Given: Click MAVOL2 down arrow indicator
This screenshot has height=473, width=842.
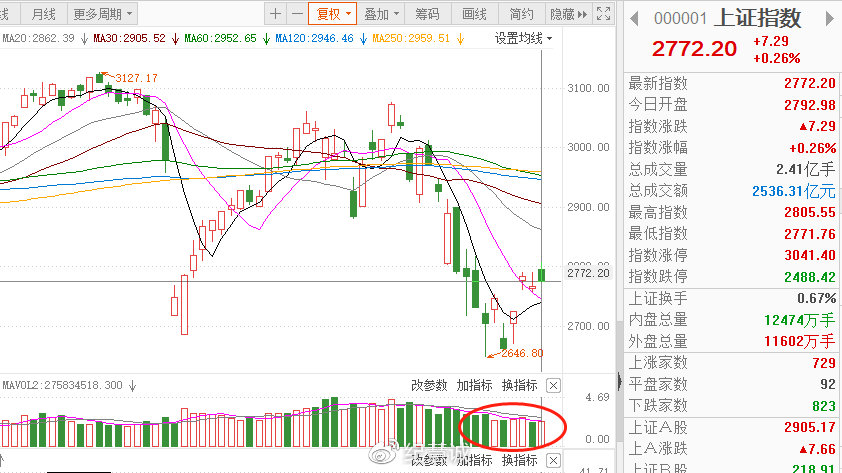Looking at the screenshot, I should tap(132, 385).
